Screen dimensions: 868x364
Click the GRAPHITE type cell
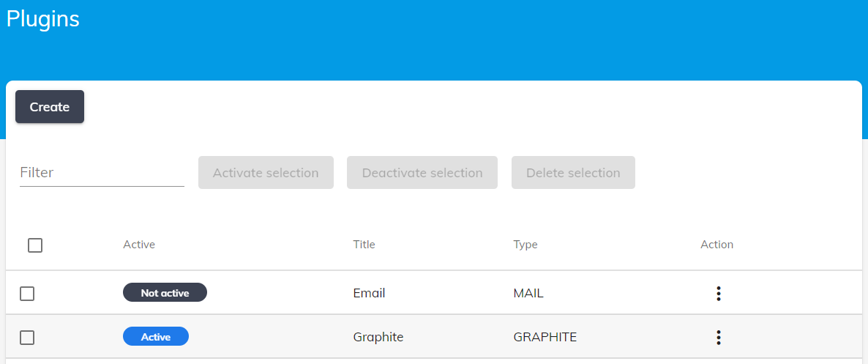545,338
